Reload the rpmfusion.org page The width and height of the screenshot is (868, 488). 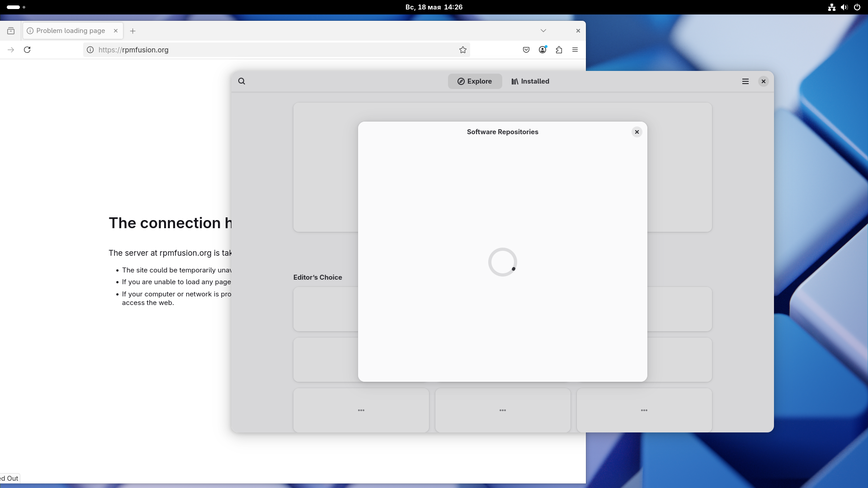[27, 50]
